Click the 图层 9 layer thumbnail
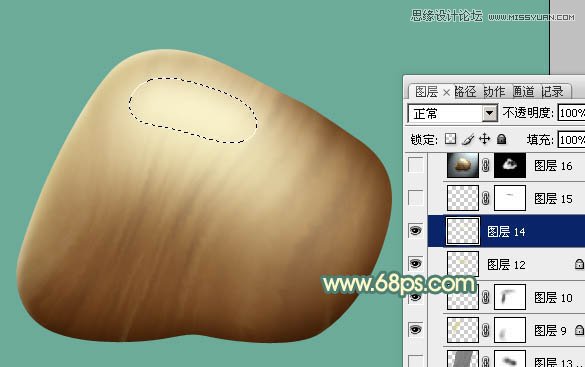The height and width of the screenshot is (367, 585). (463, 330)
